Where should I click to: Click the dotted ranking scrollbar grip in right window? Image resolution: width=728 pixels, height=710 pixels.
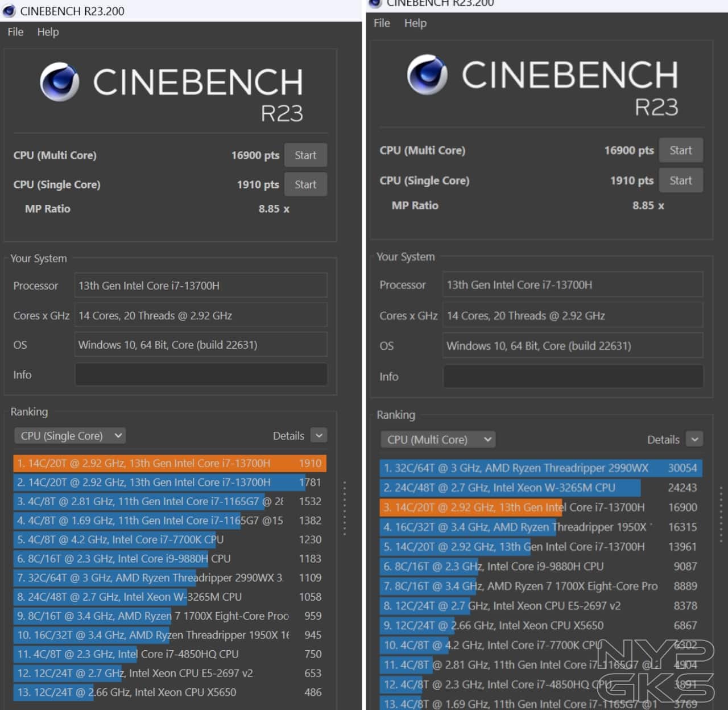pos(721,514)
